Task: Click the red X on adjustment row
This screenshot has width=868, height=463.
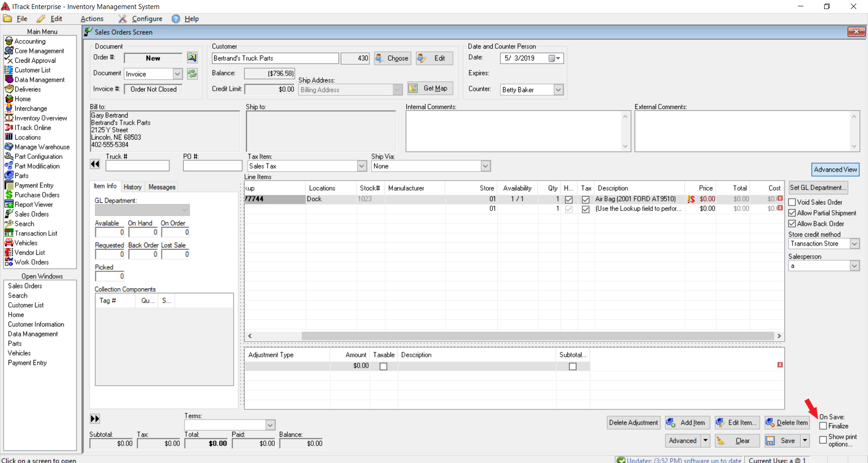Action: 780,365
